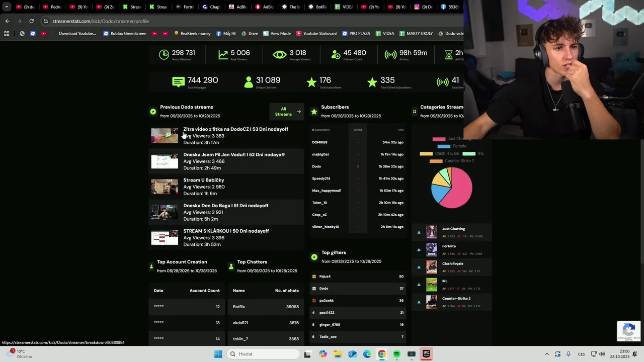Expand the Clash Royale category row arrow
644x362 pixels.
[419, 267]
